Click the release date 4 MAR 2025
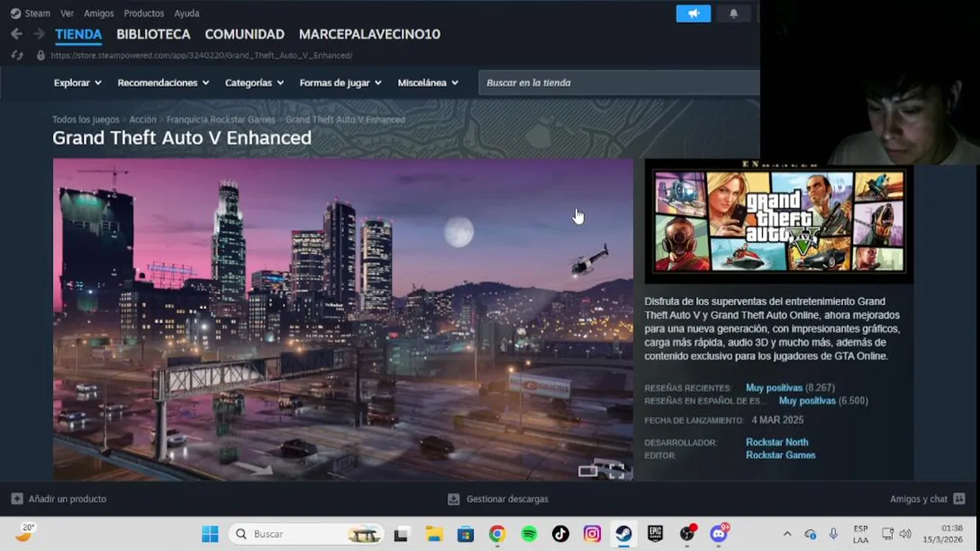Screen dimensions: 980x551 pyautogui.click(x=777, y=420)
